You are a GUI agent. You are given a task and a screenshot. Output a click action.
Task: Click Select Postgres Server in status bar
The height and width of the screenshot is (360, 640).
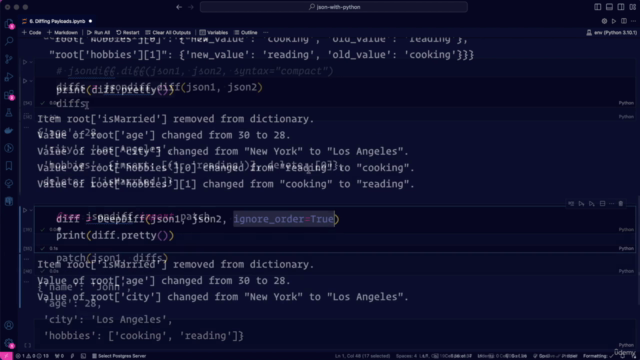[119, 356]
